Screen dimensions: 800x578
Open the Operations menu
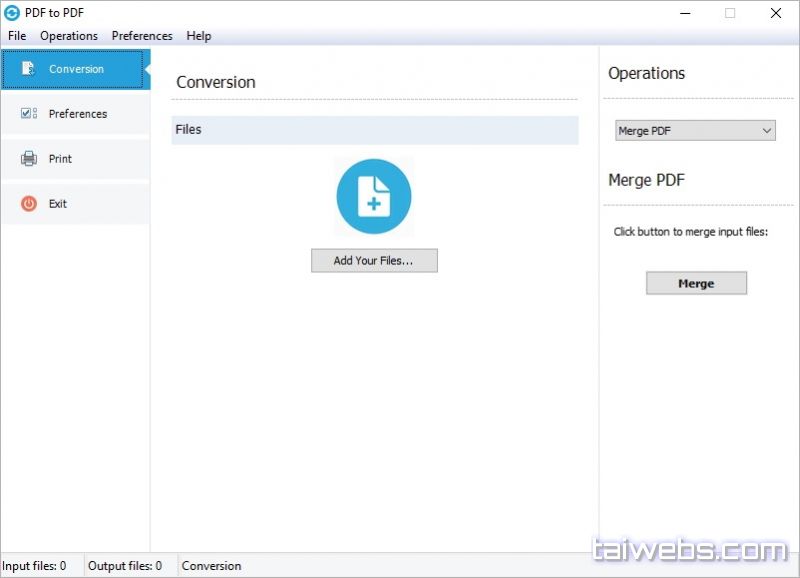click(x=69, y=36)
